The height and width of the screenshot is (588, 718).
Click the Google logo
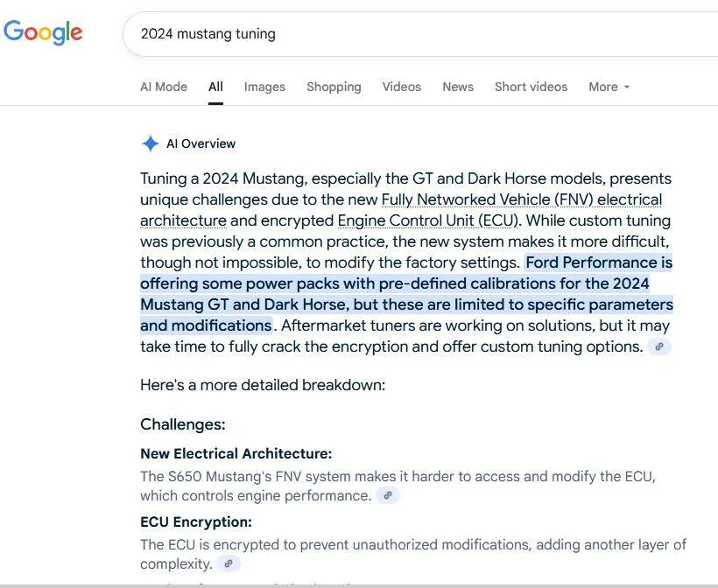point(43,32)
